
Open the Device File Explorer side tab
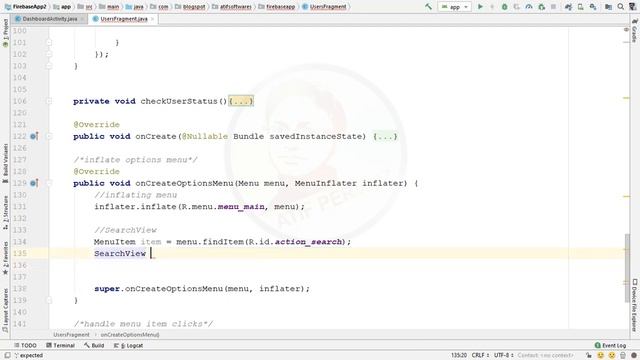click(634, 304)
